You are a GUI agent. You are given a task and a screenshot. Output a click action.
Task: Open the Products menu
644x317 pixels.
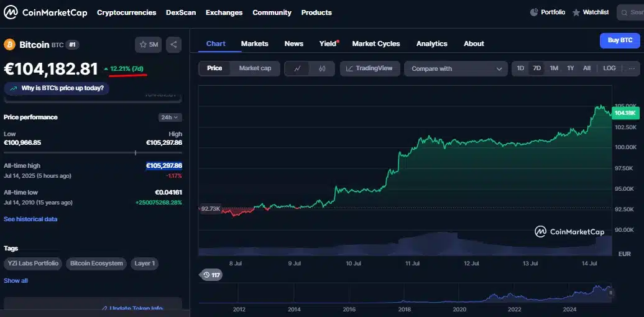click(x=316, y=12)
